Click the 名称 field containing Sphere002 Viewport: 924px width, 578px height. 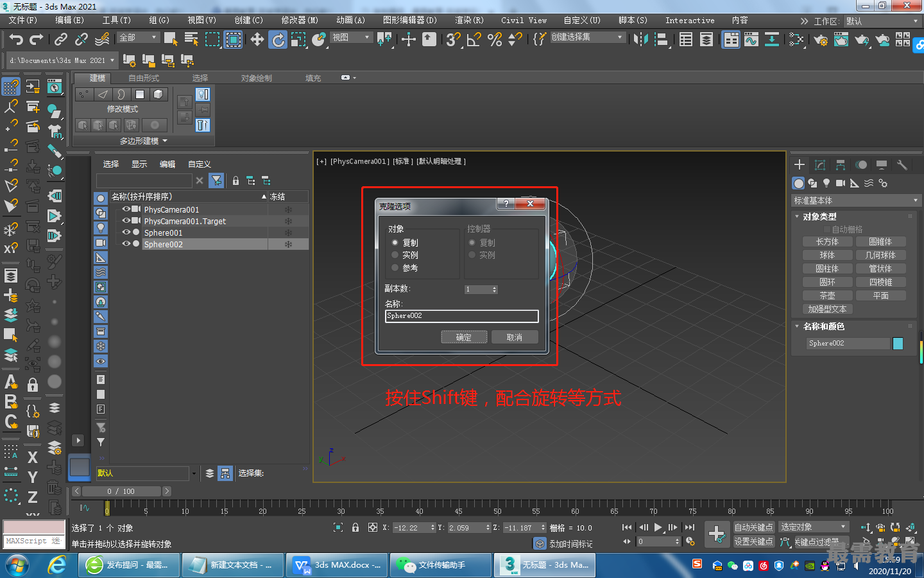(x=461, y=316)
